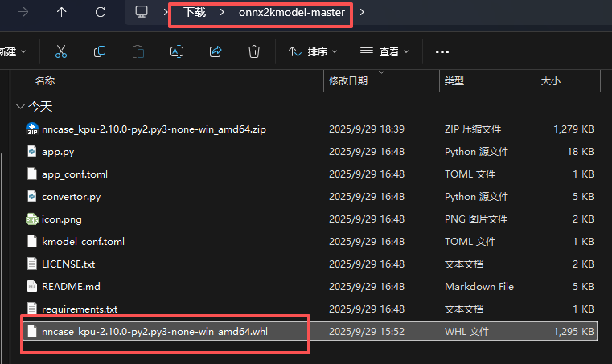Viewport: 612px width, 364px height.
Task: Open the three-dot more options menu
Action: (x=442, y=51)
